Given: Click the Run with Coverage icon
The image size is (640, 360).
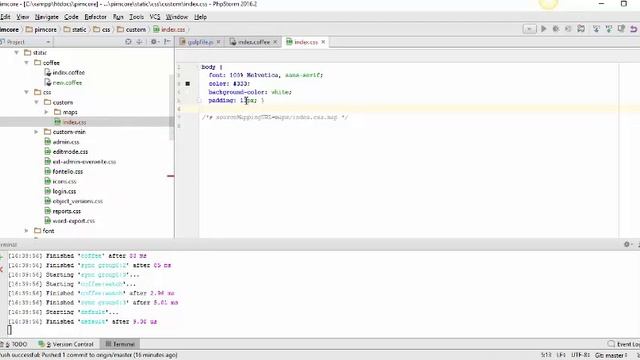Looking at the screenshot, I should pyautogui.click(x=568, y=29).
